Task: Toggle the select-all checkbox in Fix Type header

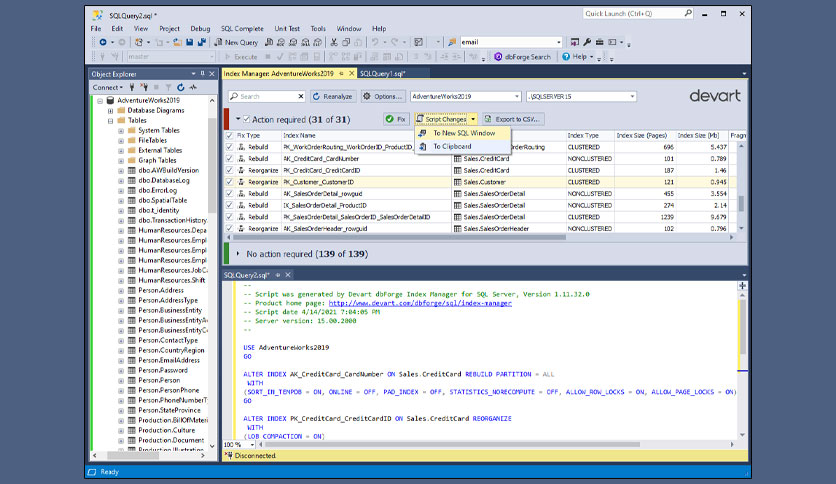Action: click(229, 136)
